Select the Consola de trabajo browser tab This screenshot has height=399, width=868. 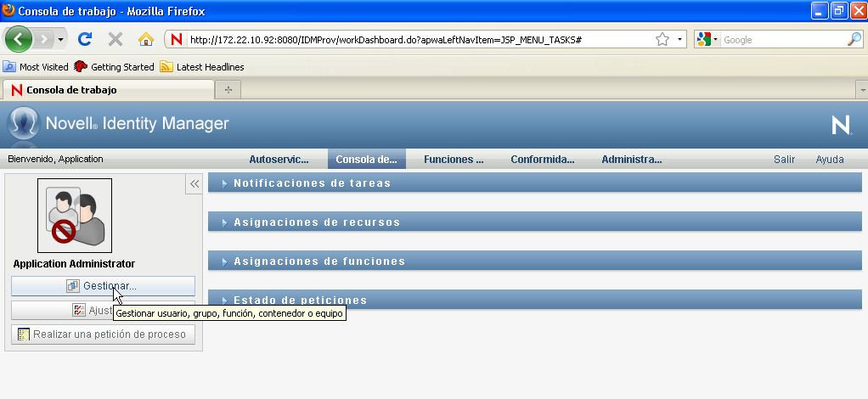108,90
